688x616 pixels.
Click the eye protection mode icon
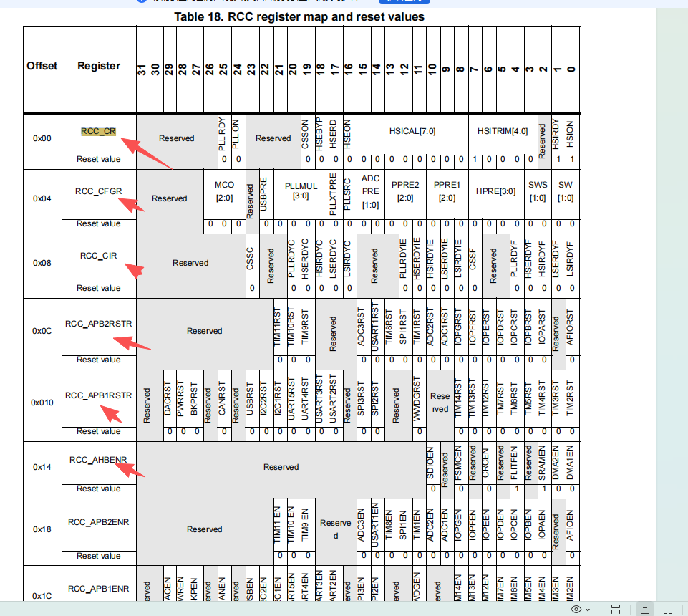[576, 609]
